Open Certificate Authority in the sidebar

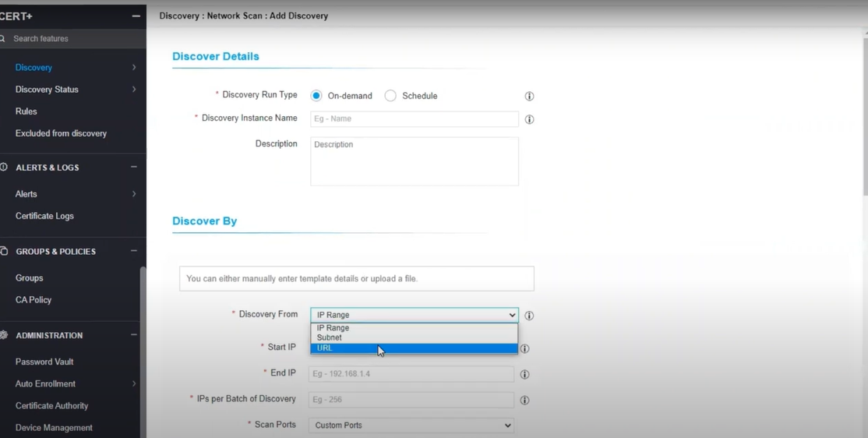point(51,406)
